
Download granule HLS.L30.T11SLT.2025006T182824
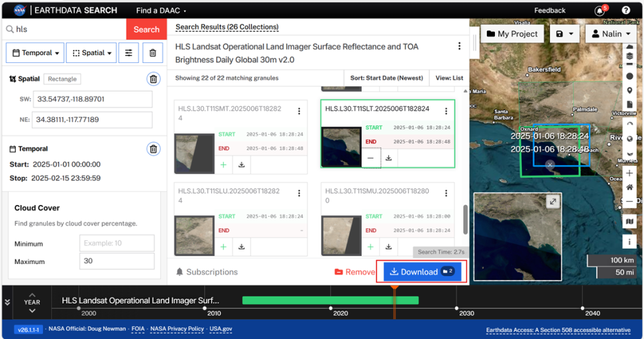coord(388,158)
